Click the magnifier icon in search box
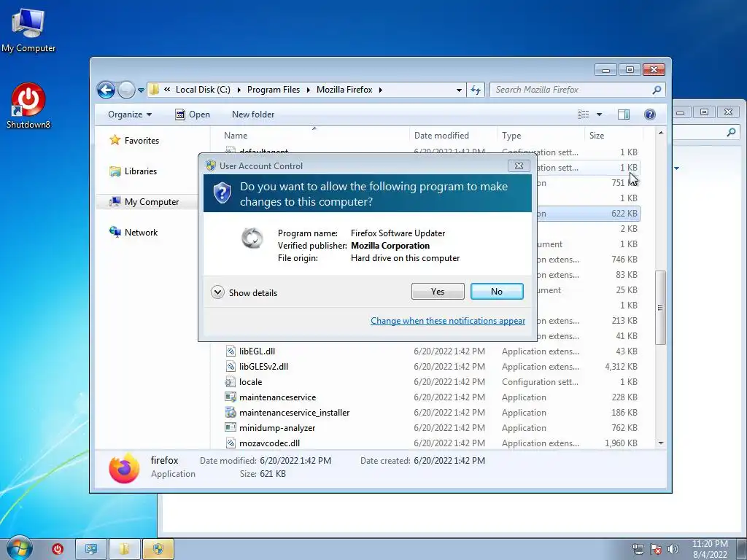The image size is (747, 560). click(657, 90)
